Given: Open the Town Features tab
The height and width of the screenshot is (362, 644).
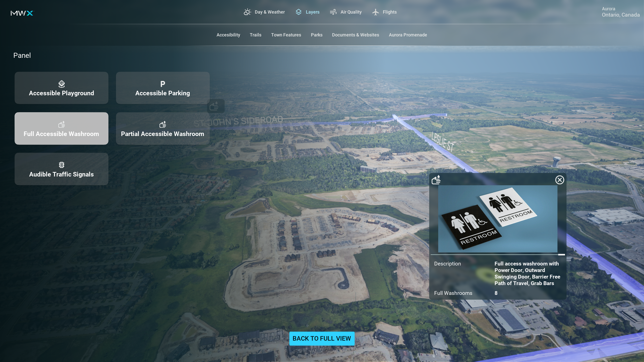Looking at the screenshot, I should tap(286, 35).
